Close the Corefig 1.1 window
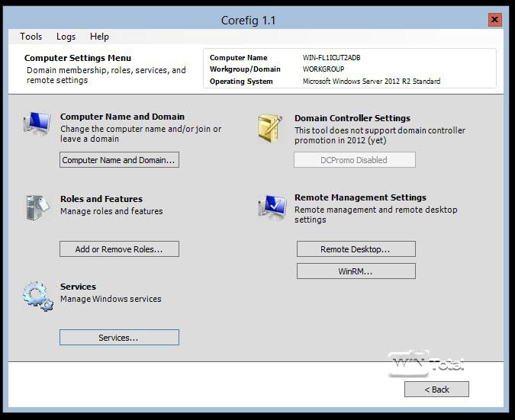Screen dimensions: 515x420 (494, 20)
